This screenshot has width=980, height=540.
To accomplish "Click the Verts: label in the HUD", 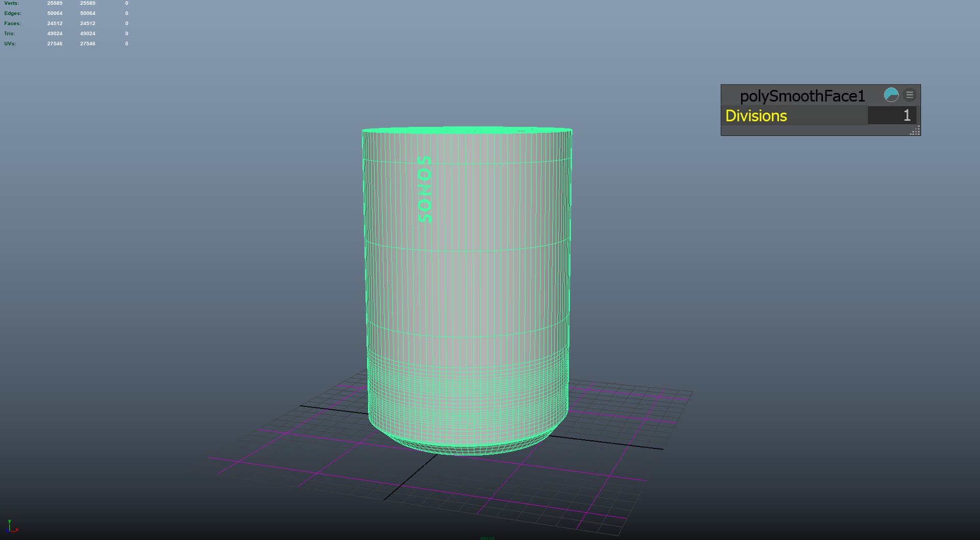I will click(x=12, y=3).
